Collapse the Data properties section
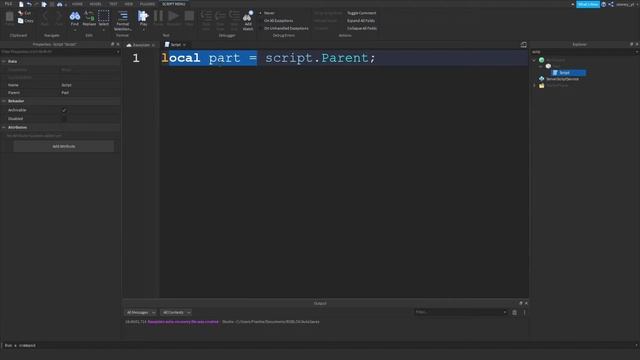640x360 pixels. point(4,61)
